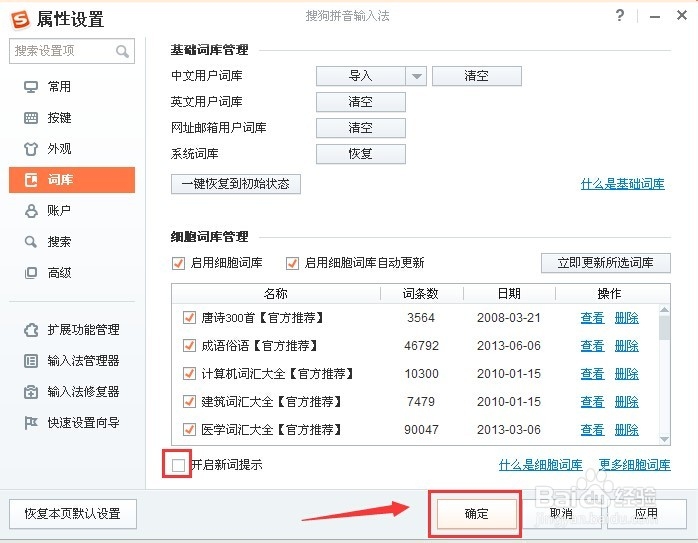The width and height of the screenshot is (698, 543).
Task: Click 查看 for 唐诗300首
Action: tap(592, 318)
